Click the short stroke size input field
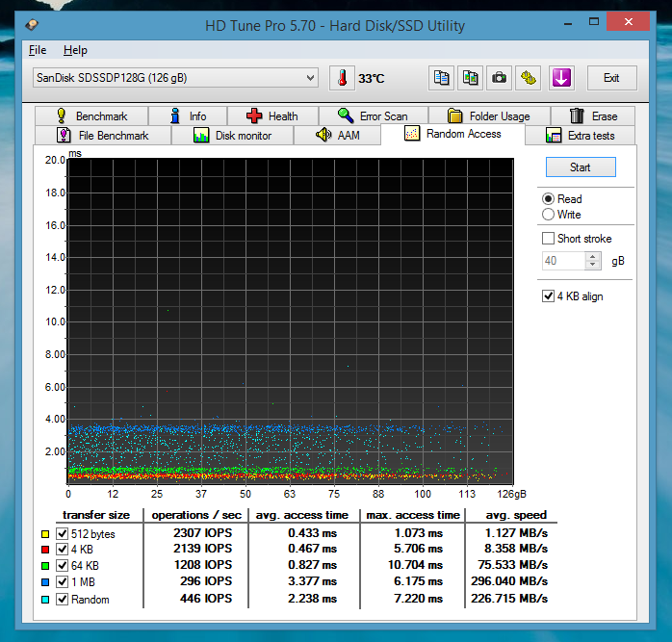 click(x=563, y=261)
